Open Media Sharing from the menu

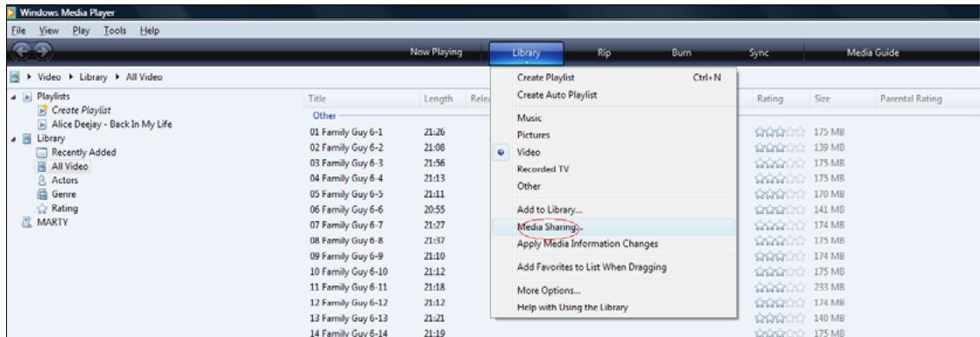(x=613, y=227)
